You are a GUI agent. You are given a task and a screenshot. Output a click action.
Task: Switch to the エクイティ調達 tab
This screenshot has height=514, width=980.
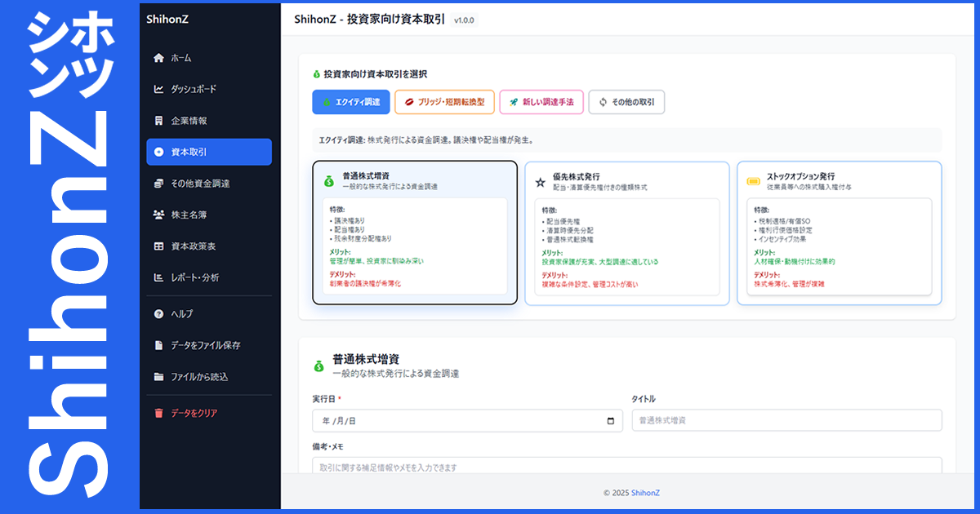coord(351,102)
